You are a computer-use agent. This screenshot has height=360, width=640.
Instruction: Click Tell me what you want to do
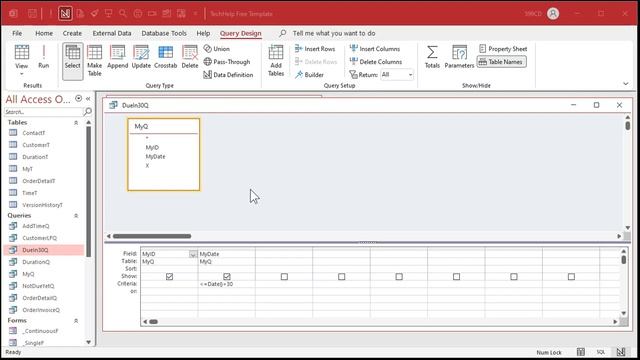(334, 33)
